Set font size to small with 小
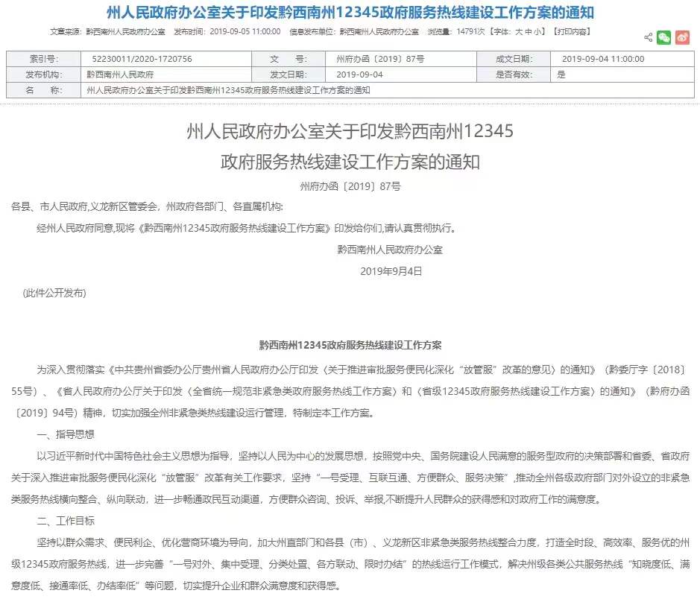This screenshot has width=700, height=599. tap(537, 32)
